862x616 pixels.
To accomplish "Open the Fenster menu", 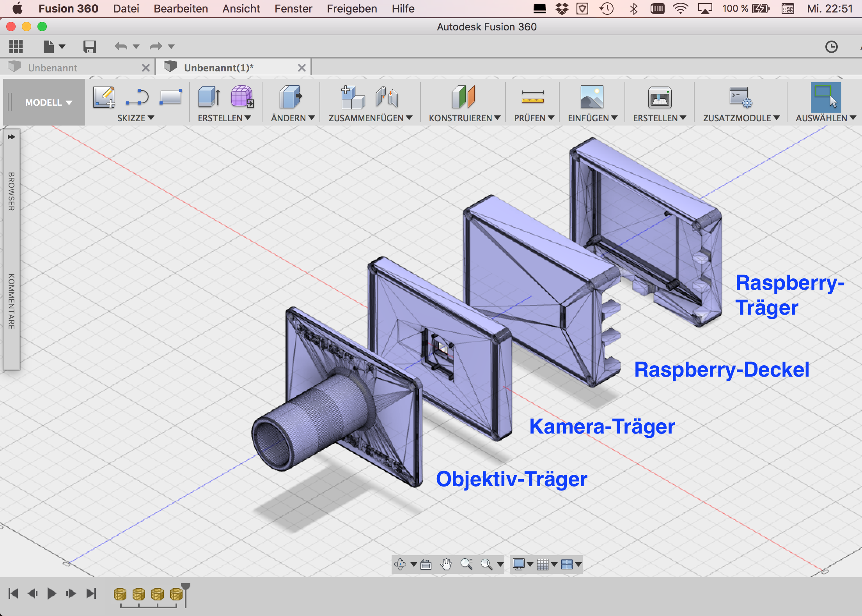I will tap(293, 9).
